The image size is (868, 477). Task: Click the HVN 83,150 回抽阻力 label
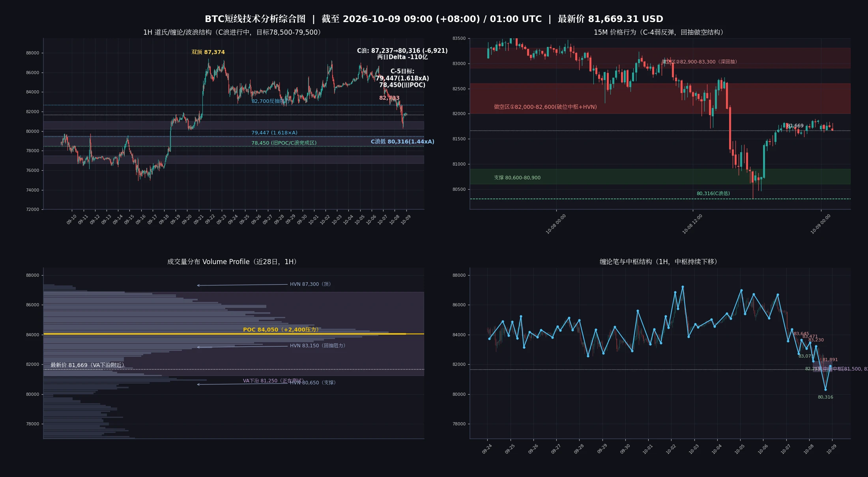[x=317, y=346]
